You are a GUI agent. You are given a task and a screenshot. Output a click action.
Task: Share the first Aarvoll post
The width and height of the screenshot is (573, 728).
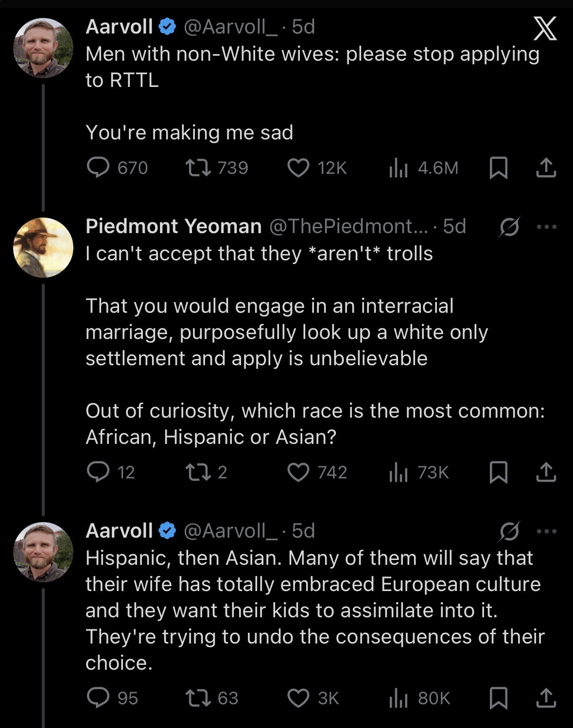545,168
